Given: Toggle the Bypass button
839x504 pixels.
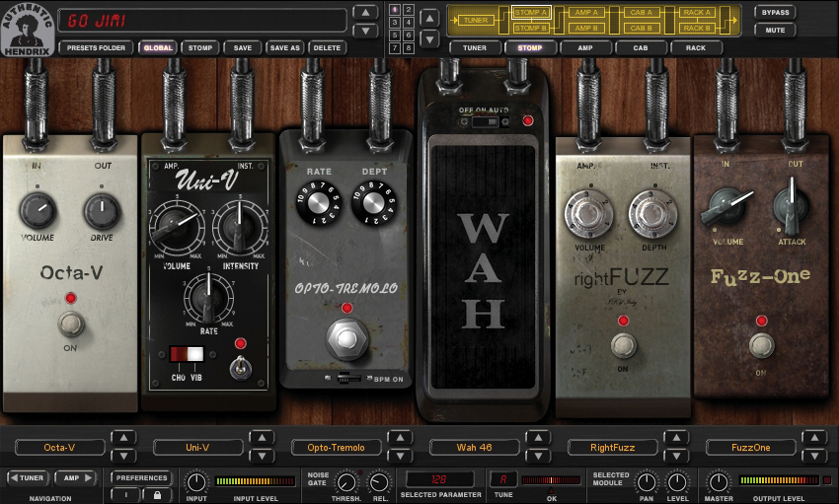Looking at the screenshot, I should pyautogui.click(x=775, y=12).
